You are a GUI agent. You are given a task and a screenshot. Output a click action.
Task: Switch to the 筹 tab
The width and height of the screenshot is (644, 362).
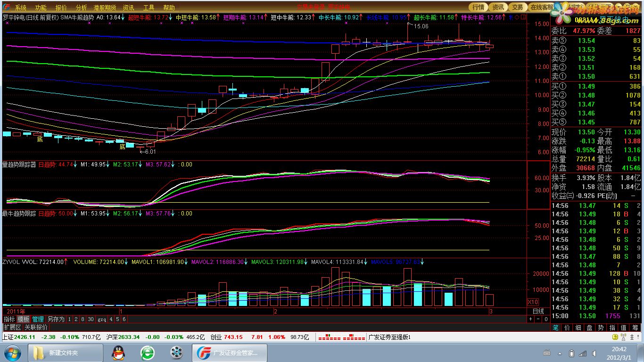click(636, 327)
